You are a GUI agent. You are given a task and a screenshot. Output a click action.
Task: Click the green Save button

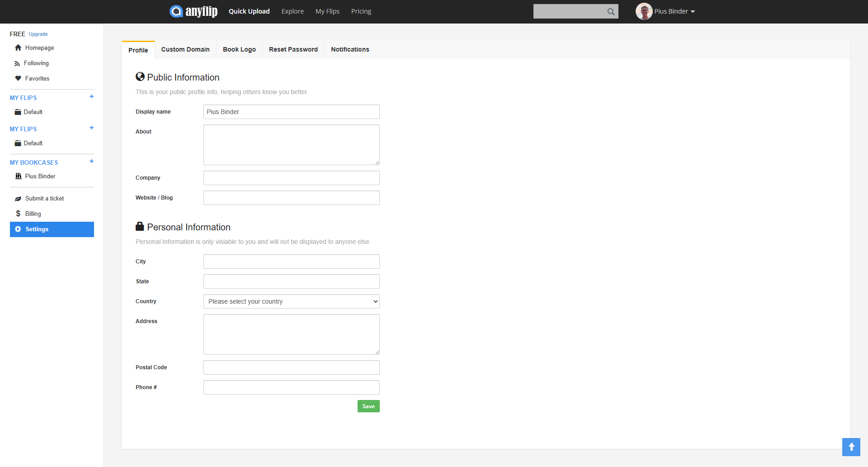368,406
